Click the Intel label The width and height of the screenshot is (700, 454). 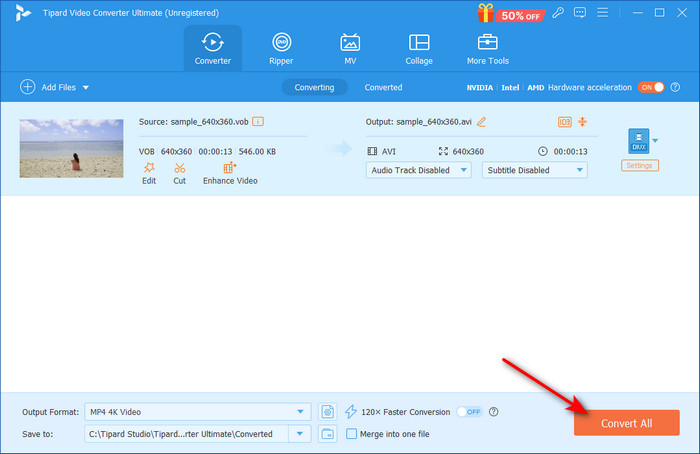[x=510, y=87]
